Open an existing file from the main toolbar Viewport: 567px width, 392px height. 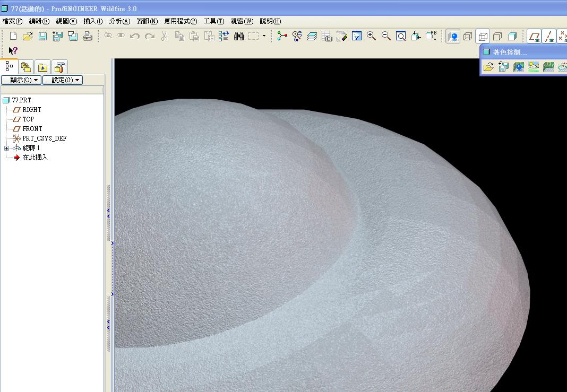point(28,36)
